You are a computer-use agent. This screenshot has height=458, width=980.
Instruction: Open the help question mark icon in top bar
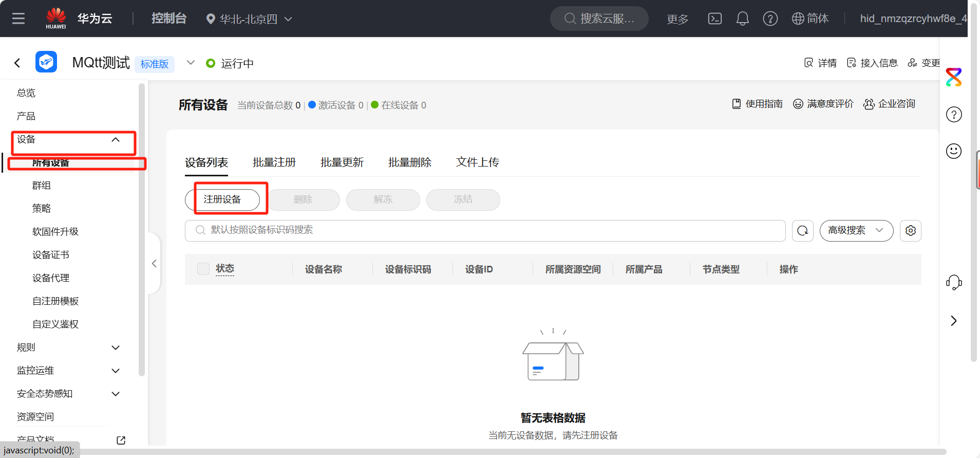[x=770, y=19]
